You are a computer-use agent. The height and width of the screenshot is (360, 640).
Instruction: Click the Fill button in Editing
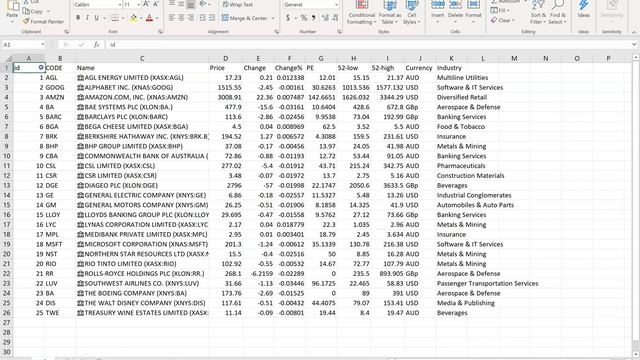499,11
